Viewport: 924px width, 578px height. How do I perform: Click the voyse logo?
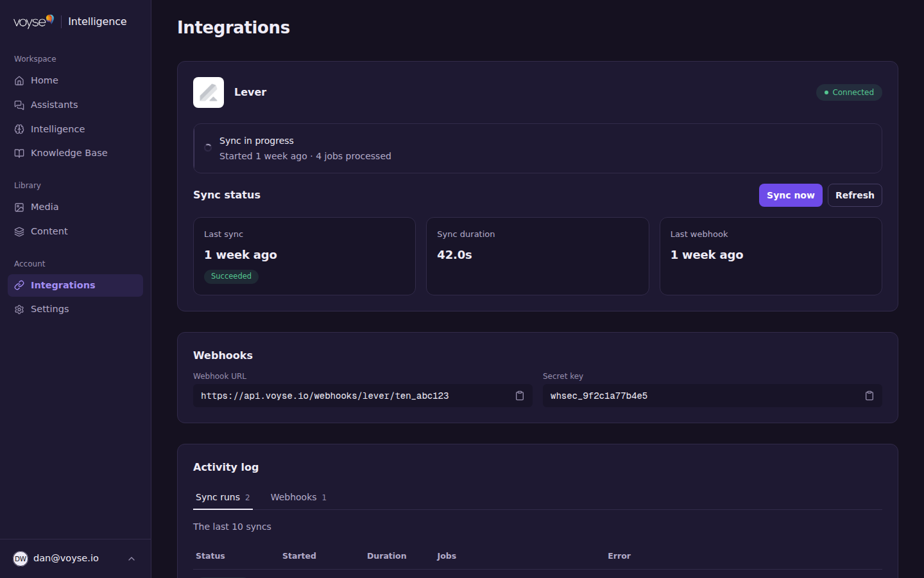[x=33, y=22]
